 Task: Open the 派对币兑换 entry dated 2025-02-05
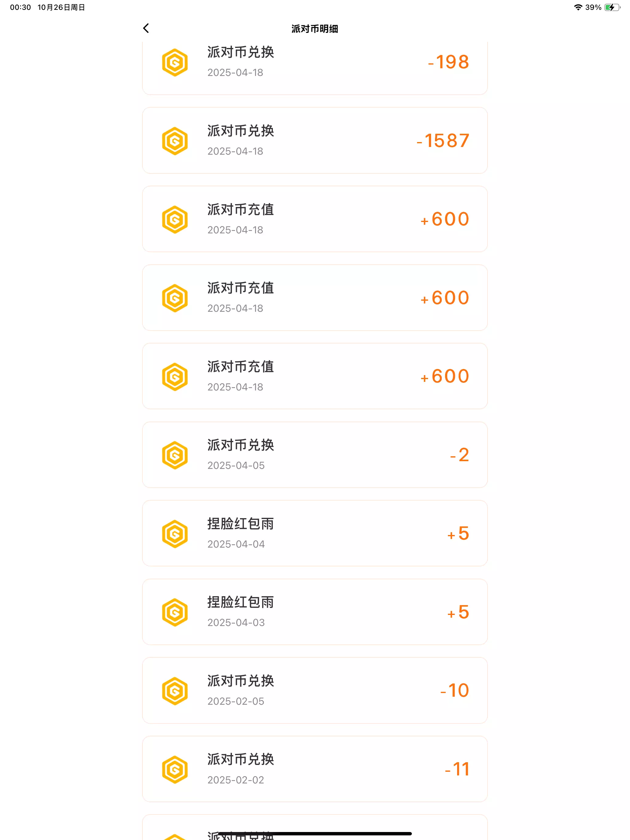315,690
